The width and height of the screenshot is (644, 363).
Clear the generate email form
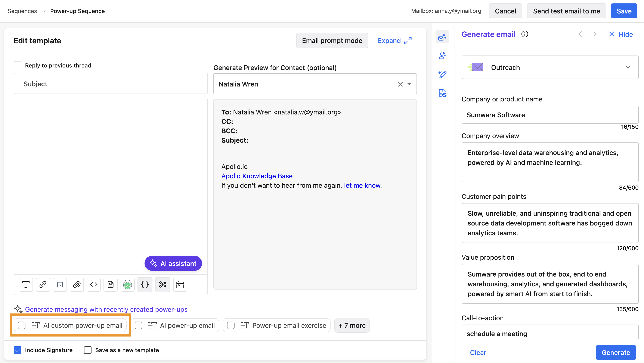pos(478,352)
